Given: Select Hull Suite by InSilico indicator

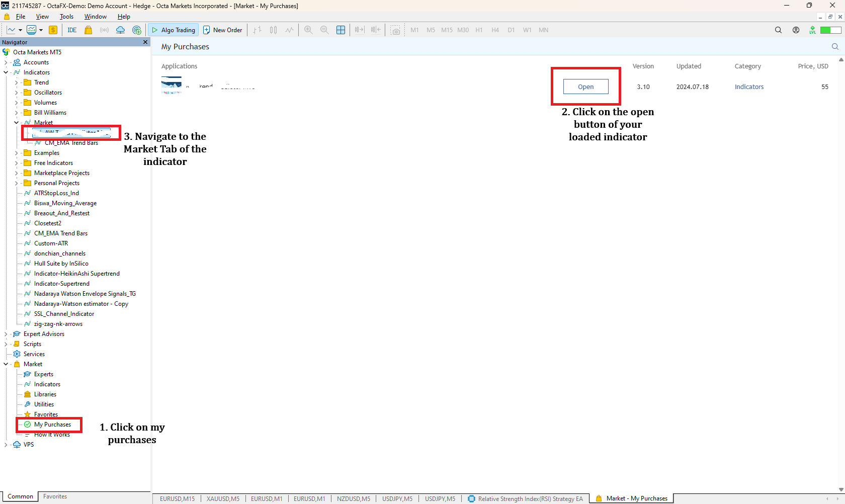Looking at the screenshot, I should (61, 264).
